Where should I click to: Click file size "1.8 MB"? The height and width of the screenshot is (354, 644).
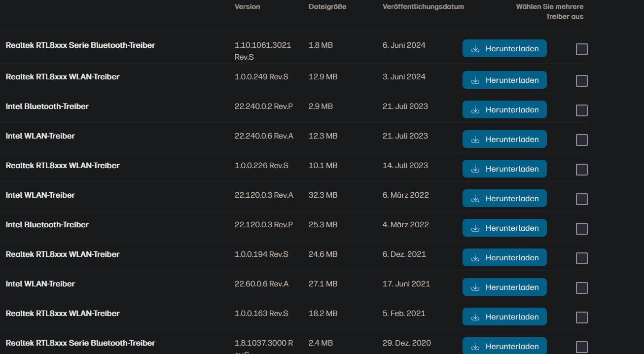click(321, 45)
